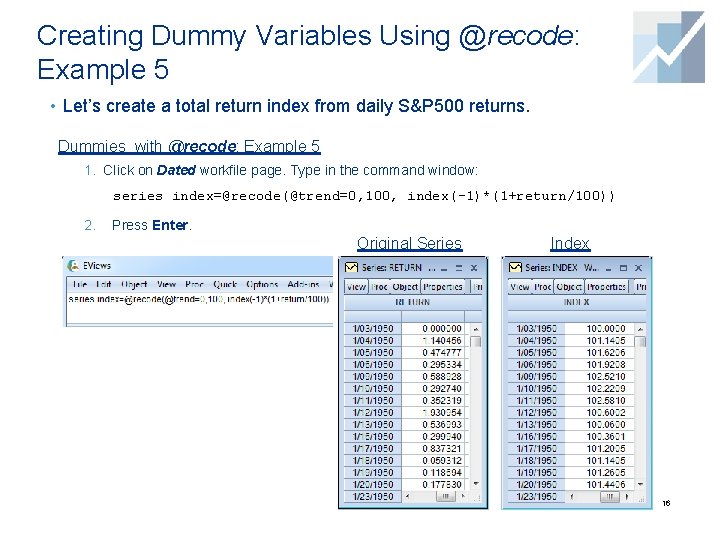This screenshot has height=540, width=720.
Task: Click scroll-down arrow in INDEX window
Action: [640, 484]
